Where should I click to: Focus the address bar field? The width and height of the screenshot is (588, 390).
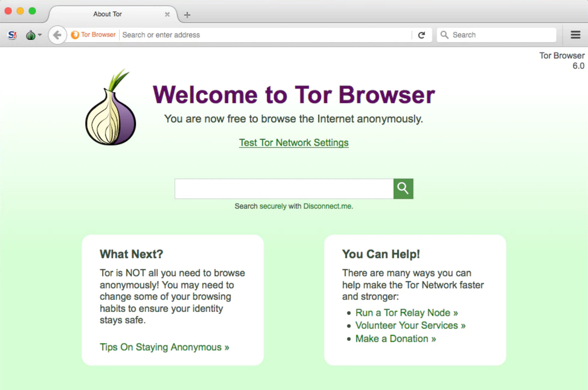[263, 35]
